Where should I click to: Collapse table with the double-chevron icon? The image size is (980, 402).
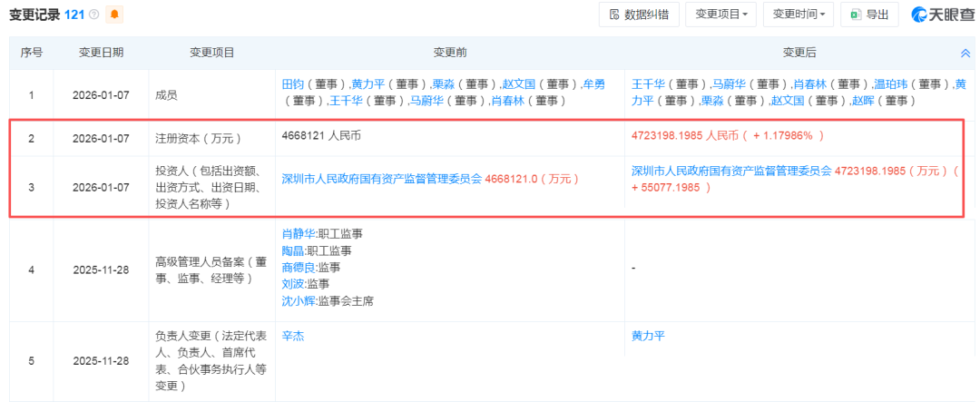[965, 54]
